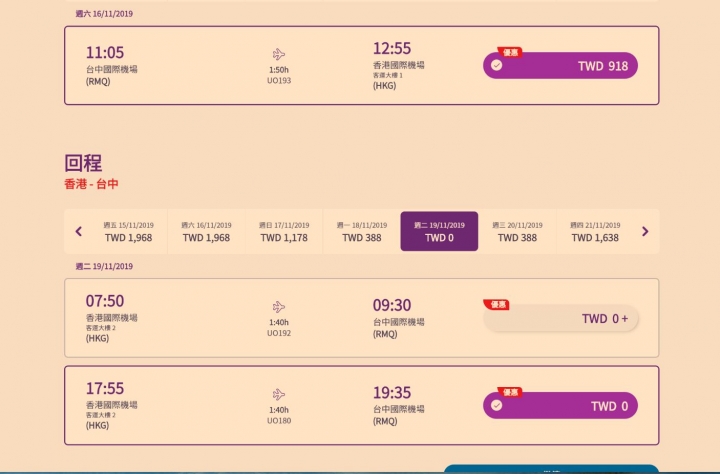720x474 pixels.
Task: Pick Thursday 21/11/2019 TWD 1,638 date
Action: click(595, 231)
